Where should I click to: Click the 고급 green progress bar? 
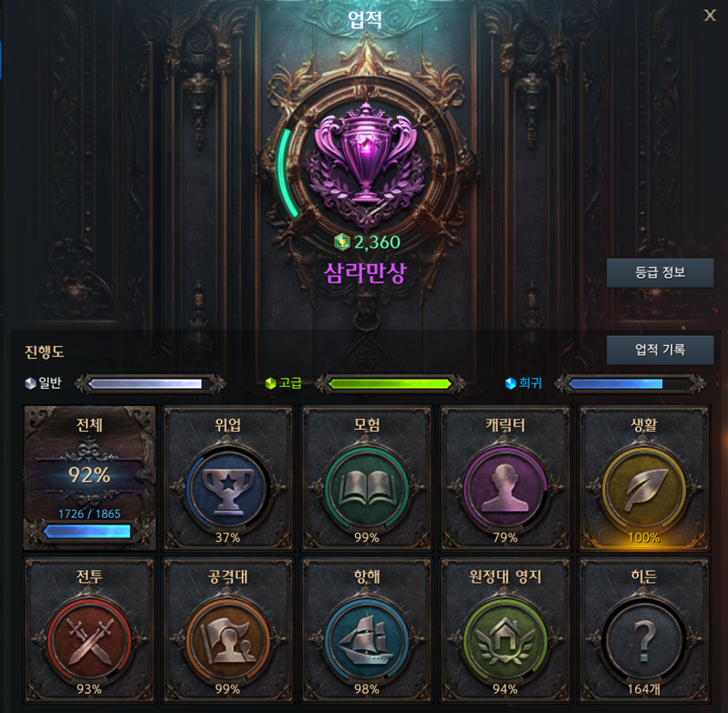click(x=390, y=383)
